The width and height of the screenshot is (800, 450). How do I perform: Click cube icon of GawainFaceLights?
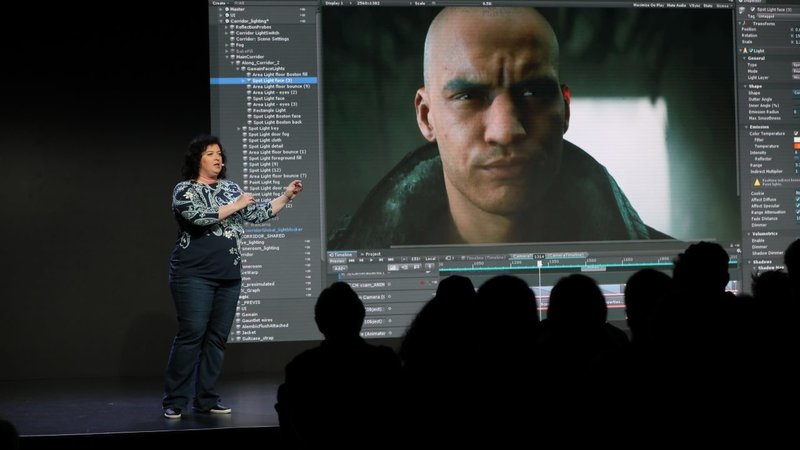pyautogui.click(x=243, y=68)
